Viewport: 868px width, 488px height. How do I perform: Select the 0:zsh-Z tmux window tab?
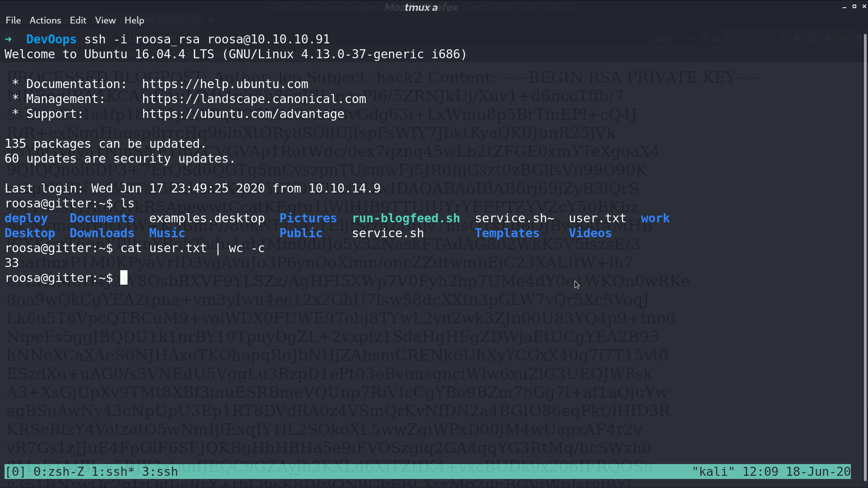tap(59, 472)
